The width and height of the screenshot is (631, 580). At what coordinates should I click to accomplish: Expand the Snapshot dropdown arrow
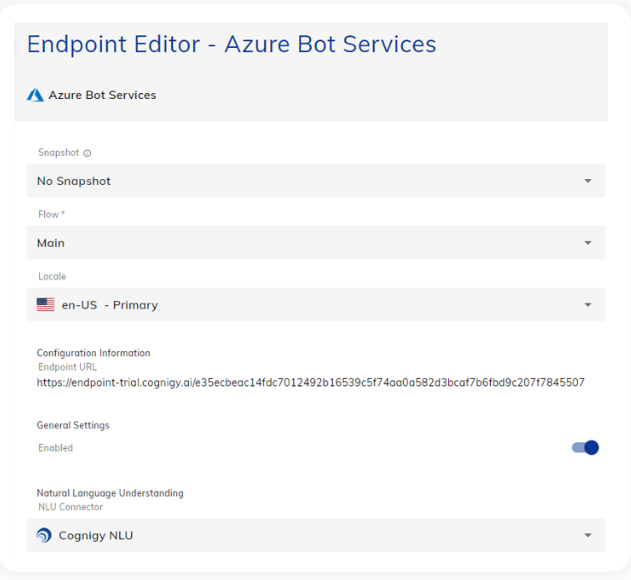pyautogui.click(x=587, y=181)
